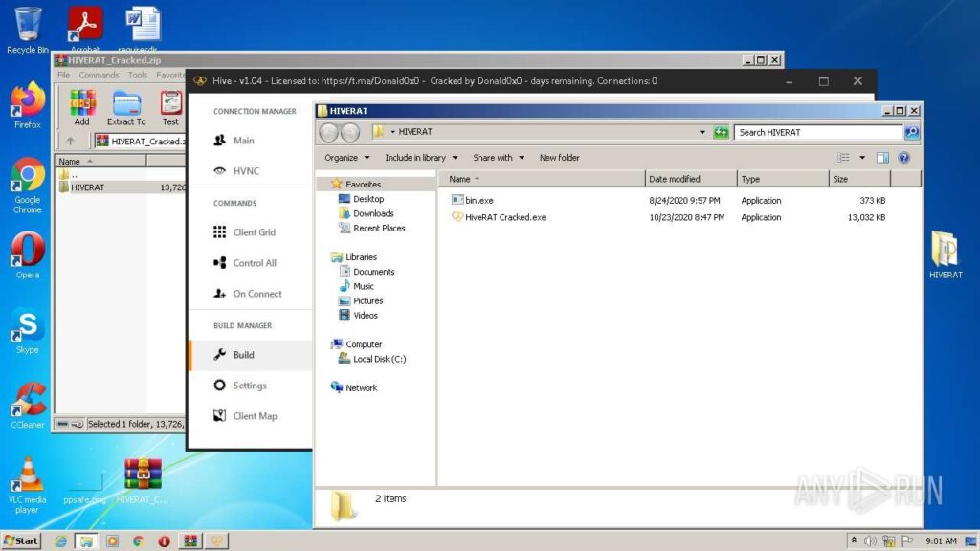Click HIVERAT breadcrumb arrow in address bar
Viewport: 980px width, 551px height.
392,132
